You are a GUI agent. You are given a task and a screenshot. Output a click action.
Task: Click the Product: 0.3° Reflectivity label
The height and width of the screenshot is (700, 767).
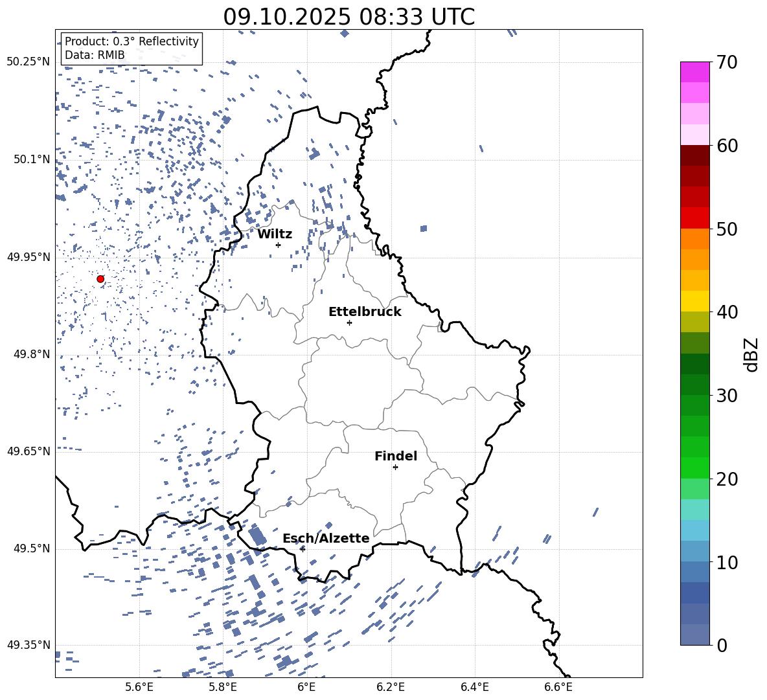[132, 41]
